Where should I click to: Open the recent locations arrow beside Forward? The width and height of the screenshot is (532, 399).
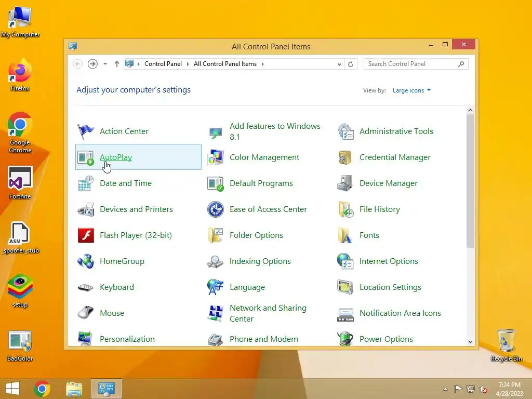[105, 64]
